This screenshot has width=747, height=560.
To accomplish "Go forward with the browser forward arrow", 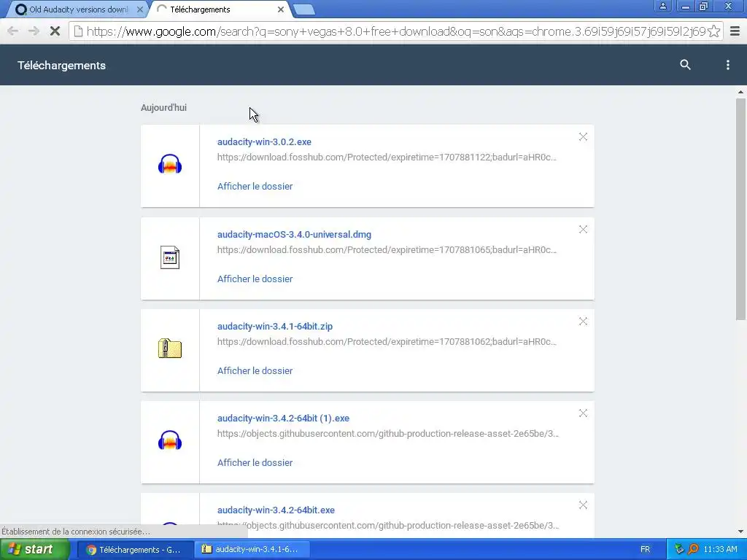I will coord(34,31).
